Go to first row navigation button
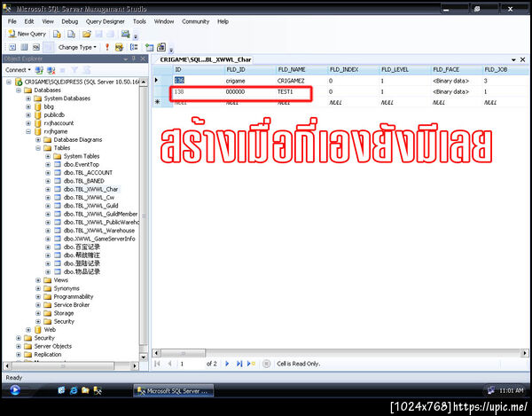The image size is (532, 416). pos(157,364)
